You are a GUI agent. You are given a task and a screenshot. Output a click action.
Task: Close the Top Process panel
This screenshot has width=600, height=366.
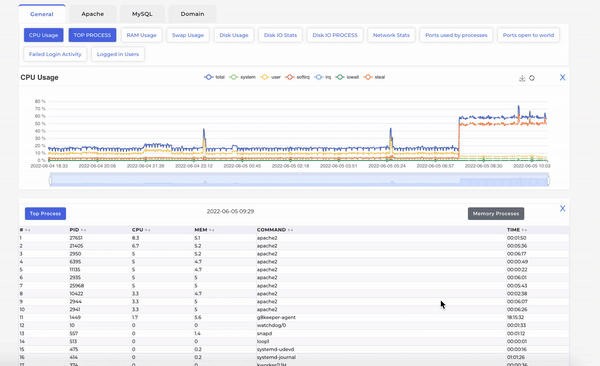click(562, 209)
